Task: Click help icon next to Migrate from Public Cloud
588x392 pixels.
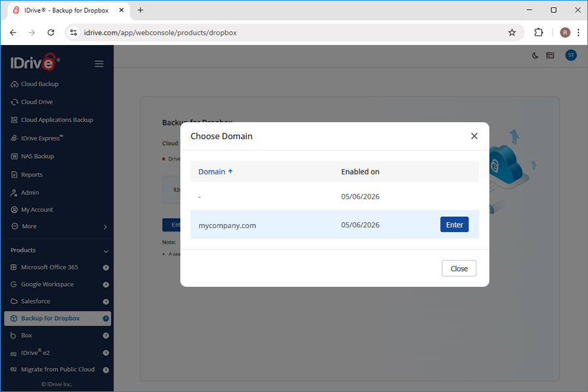Action: pos(106,370)
